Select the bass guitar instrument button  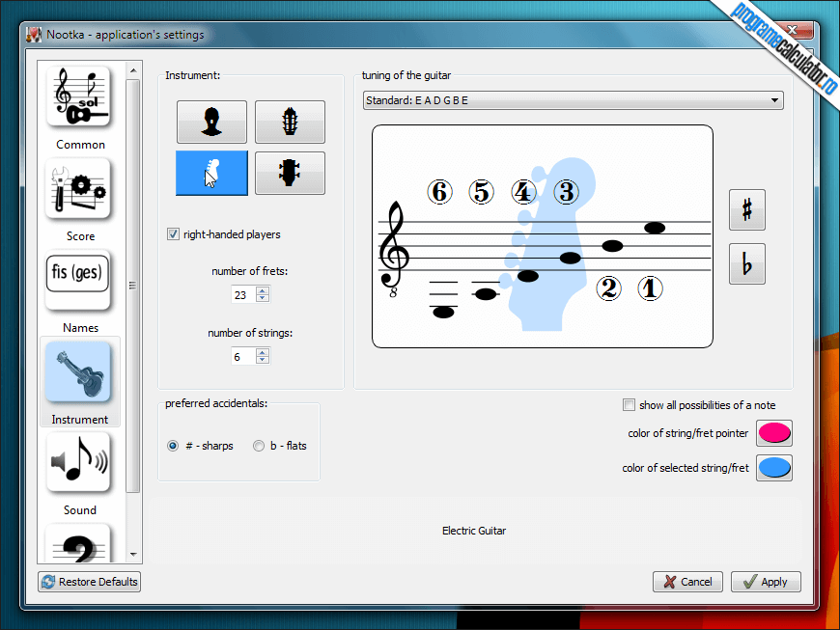click(x=290, y=173)
